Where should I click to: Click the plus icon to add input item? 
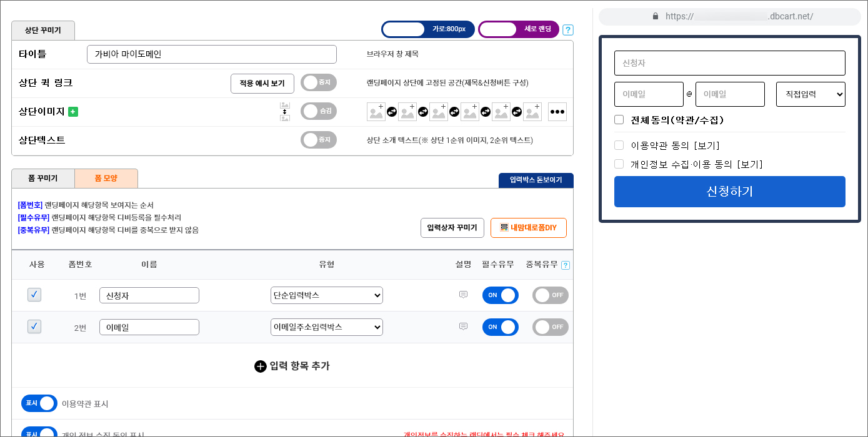coord(261,366)
